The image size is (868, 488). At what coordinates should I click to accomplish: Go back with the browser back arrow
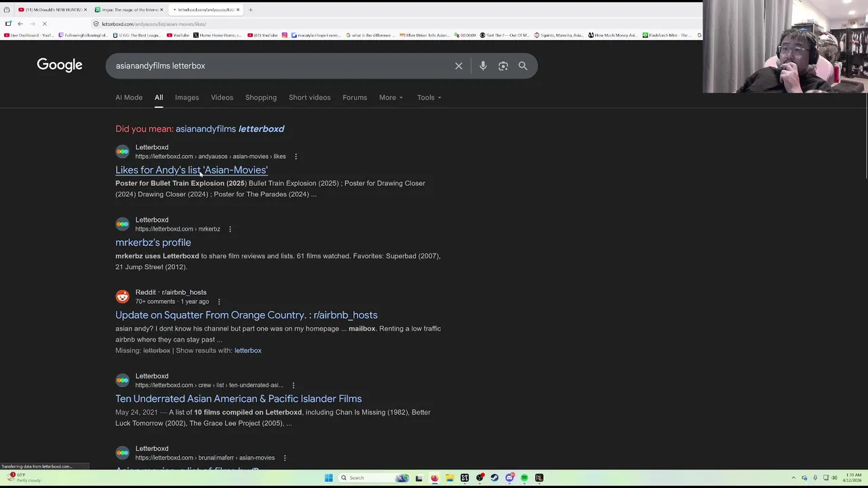[20, 24]
